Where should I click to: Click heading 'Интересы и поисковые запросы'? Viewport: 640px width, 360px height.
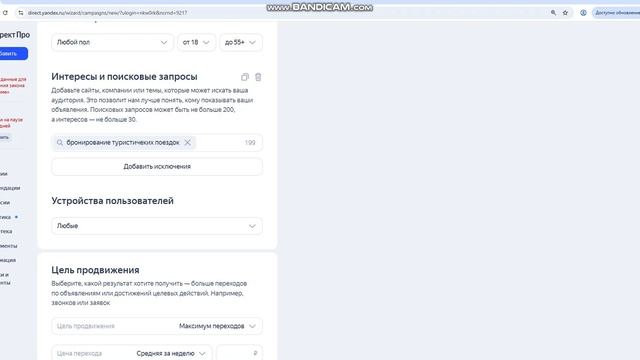click(124, 77)
